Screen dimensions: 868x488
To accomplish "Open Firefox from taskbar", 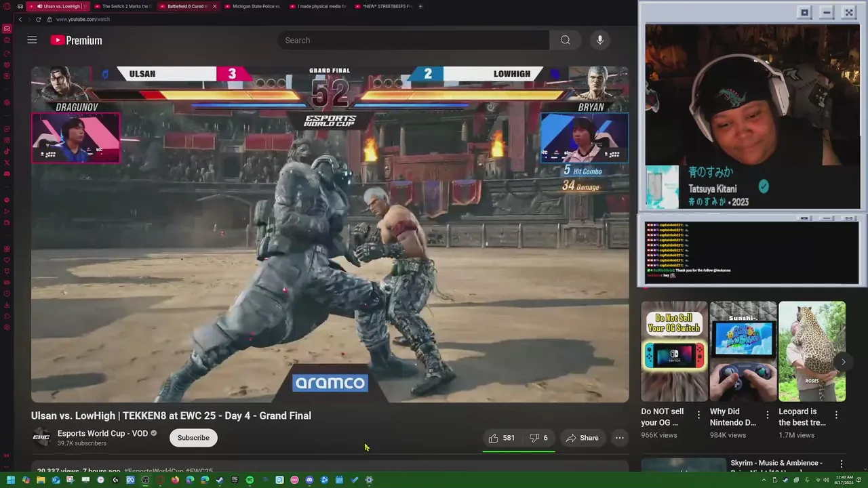I will pos(175,480).
